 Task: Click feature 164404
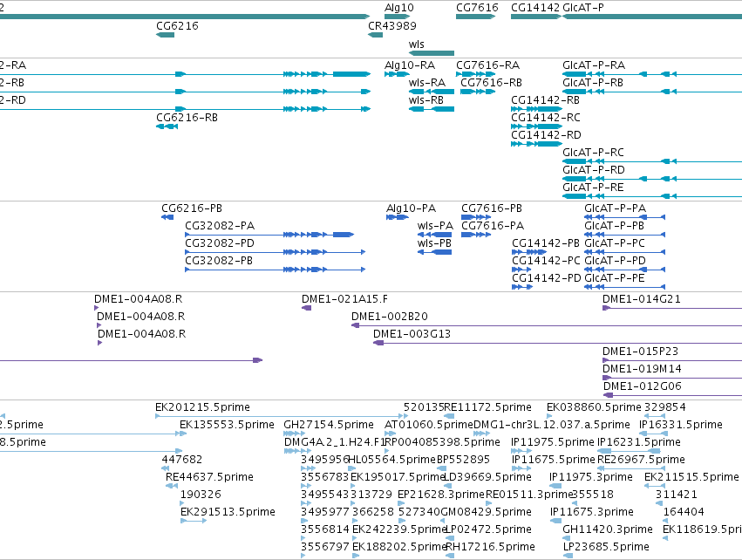pyautogui.click(x=684, y=512)
